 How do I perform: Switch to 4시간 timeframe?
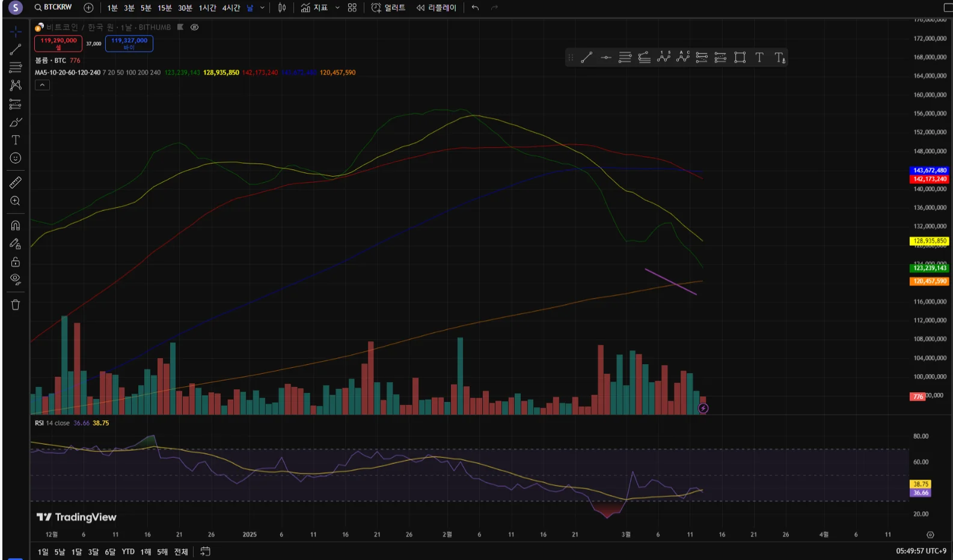point(231,8)
